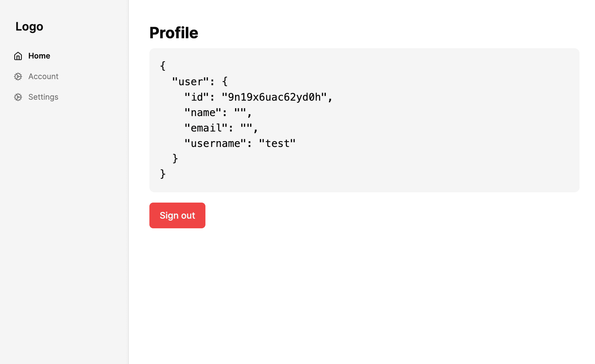This screenshot has height=364, width=595.
Task: Click the final closing brace of JSON
Action: click(x=163, y=174)
